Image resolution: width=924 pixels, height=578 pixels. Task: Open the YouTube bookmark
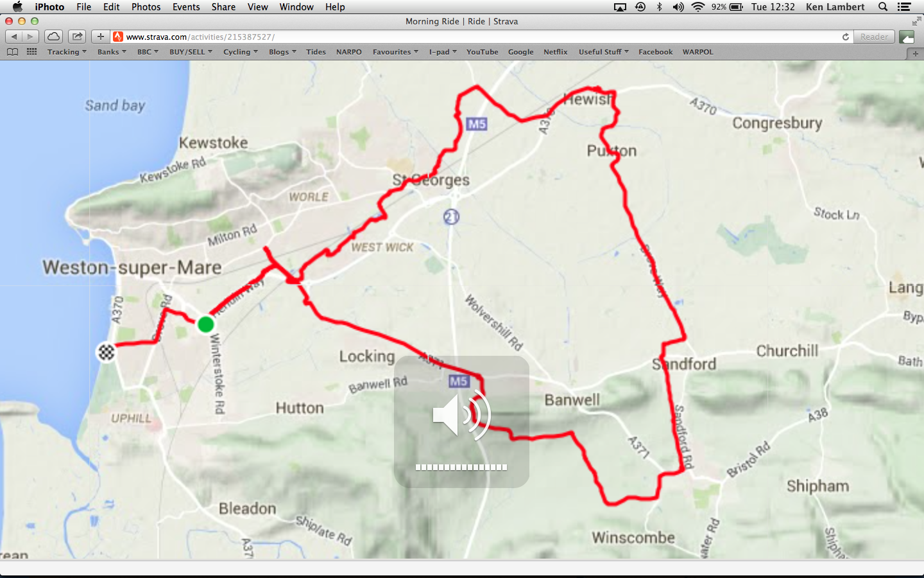[x=483, y=52]
